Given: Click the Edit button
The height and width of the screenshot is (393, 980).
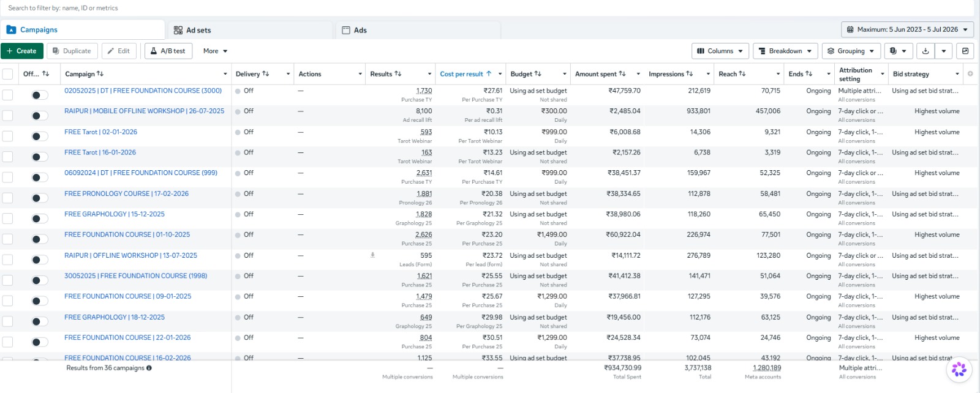Looking at the screenshot, I should 119,51.
